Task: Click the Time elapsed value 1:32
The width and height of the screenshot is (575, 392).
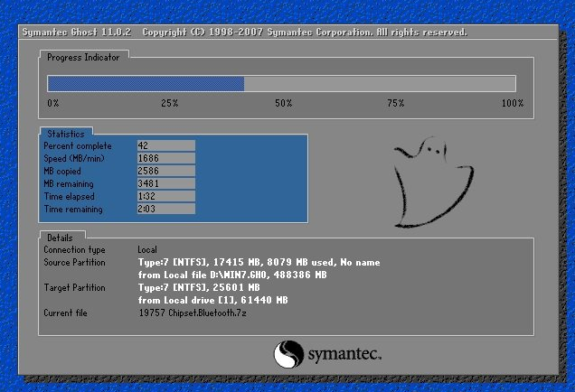Action: click(x=166, y=196)
